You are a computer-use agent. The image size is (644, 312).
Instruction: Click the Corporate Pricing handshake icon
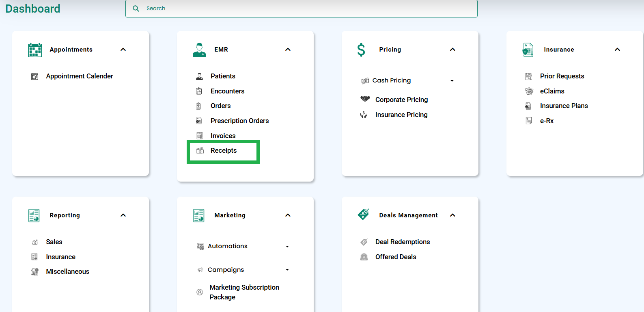click(365, 99)
